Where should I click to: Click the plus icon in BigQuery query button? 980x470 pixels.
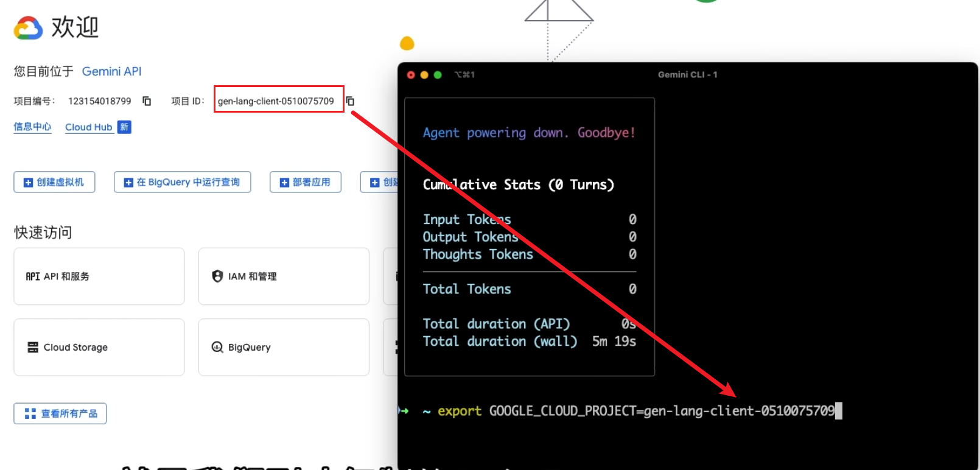[x=128, y=183]
